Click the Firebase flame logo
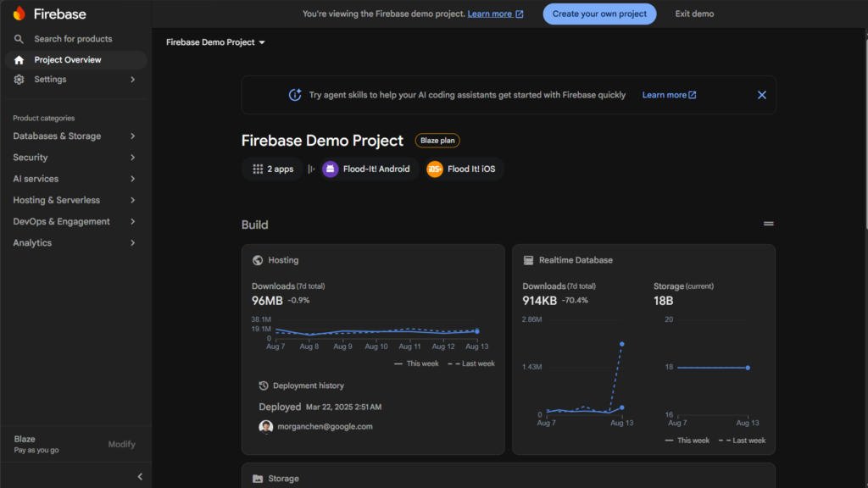The width and height of the screenshot is (868, 488). pyautogui.click(x=19, y=14)
